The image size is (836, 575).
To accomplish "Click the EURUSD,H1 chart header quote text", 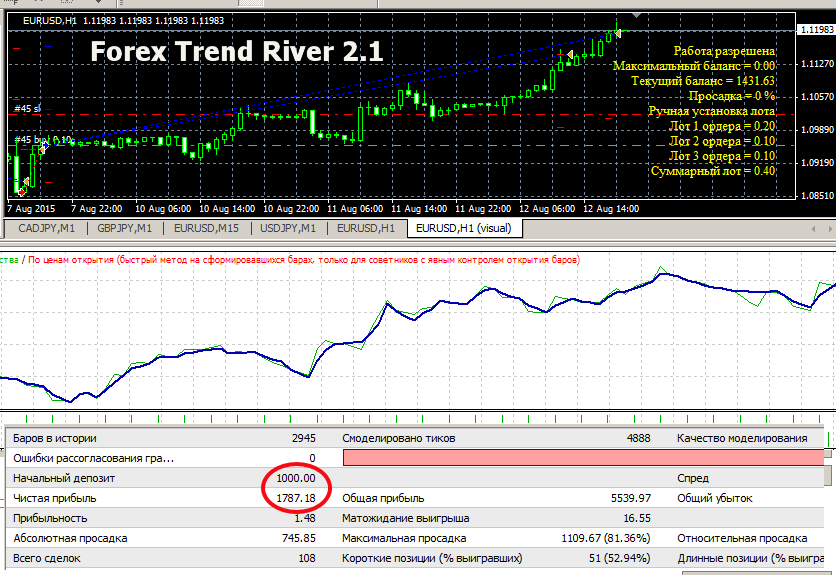I will pos(124,21).
